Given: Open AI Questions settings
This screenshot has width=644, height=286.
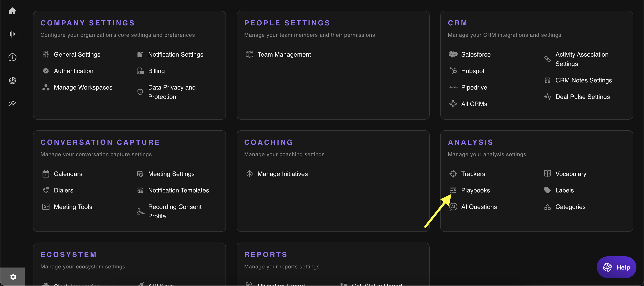Looking at the screenshot, I should click(x=479, y=207).
